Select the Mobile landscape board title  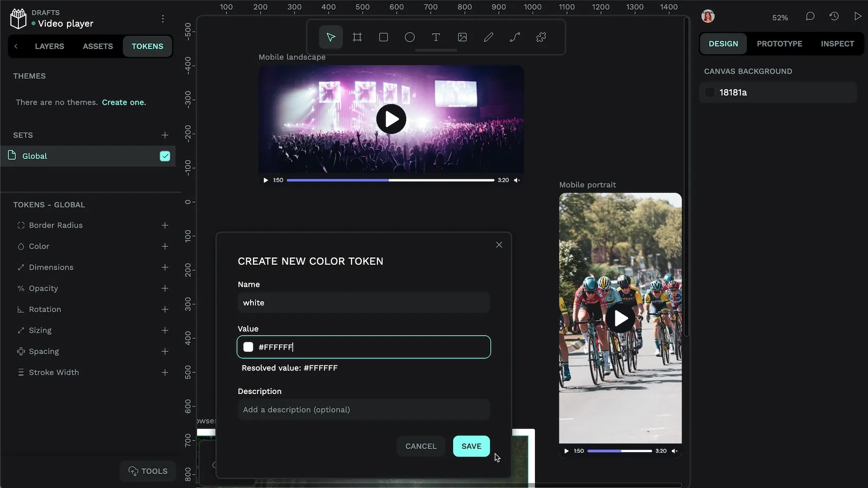(292, 57)
